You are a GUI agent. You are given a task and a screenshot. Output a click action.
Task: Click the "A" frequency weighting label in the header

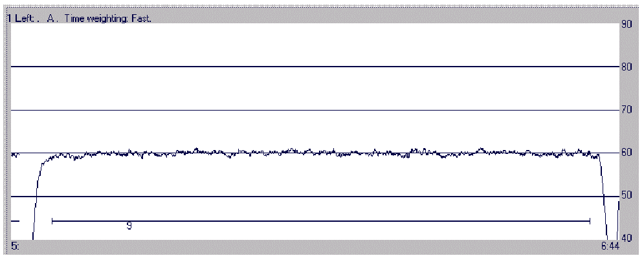(50, 19)
